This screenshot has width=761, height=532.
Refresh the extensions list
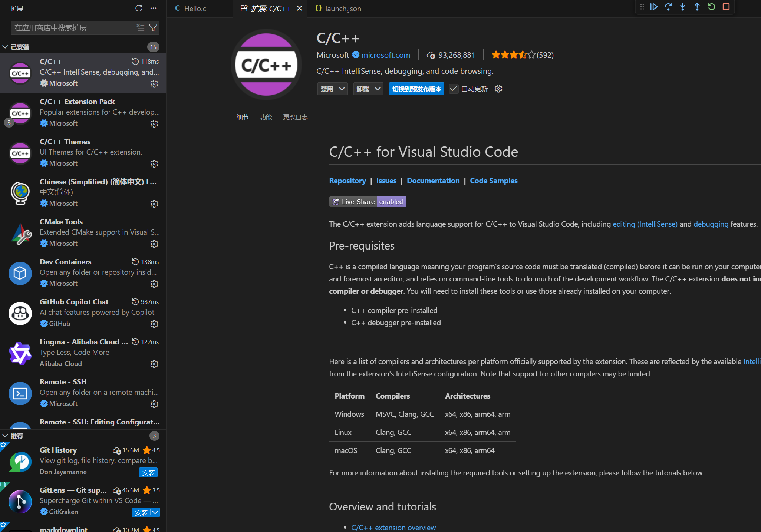(x=139, y=8)
